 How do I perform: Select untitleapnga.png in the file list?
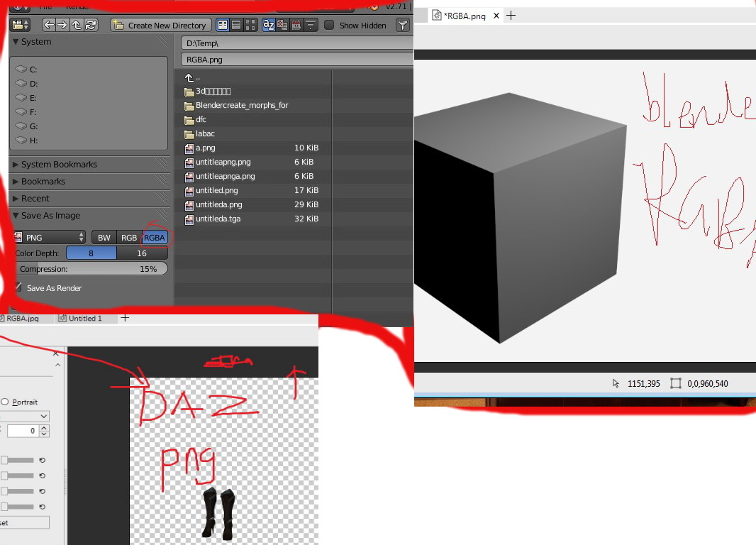[x=225, y=177]
